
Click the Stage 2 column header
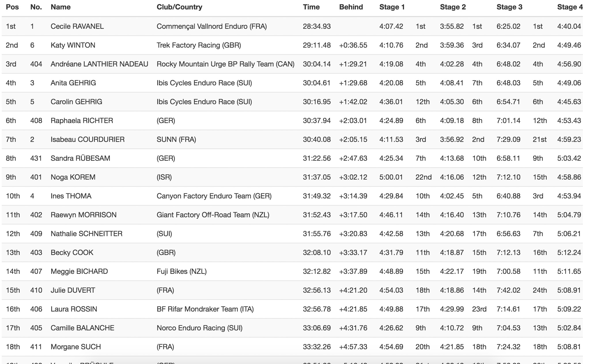coord(453,7)
